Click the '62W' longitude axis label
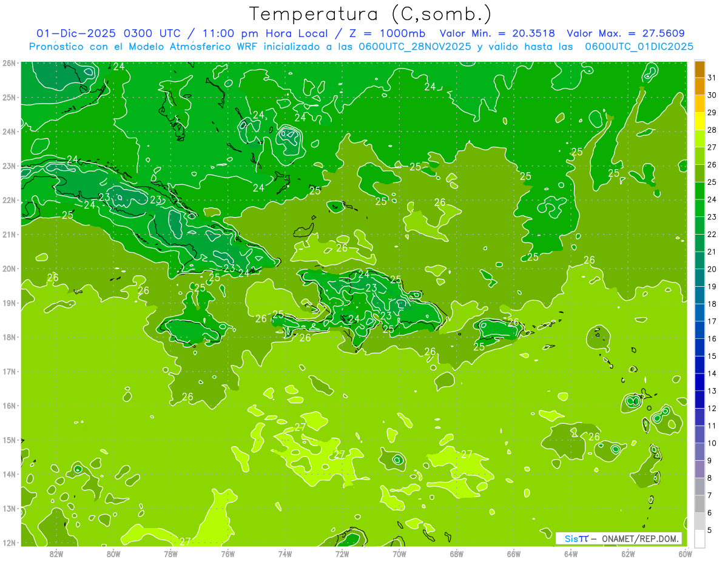 (x=628, y=554)
